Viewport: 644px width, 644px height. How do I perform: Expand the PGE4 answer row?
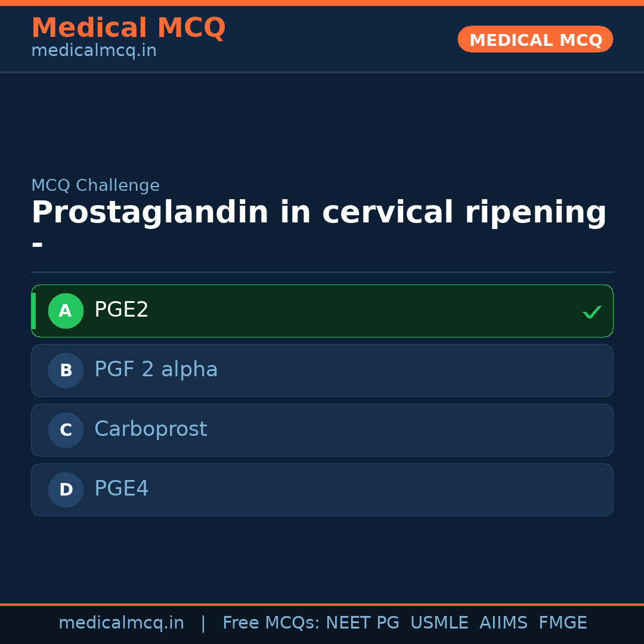[x=322, y=490]
